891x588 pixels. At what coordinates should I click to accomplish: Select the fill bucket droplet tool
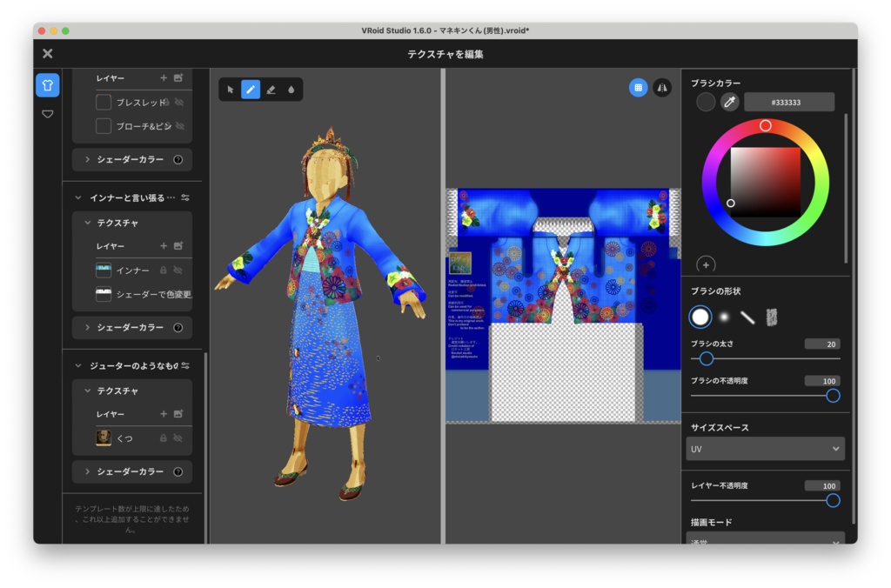(x=291, y=90)
